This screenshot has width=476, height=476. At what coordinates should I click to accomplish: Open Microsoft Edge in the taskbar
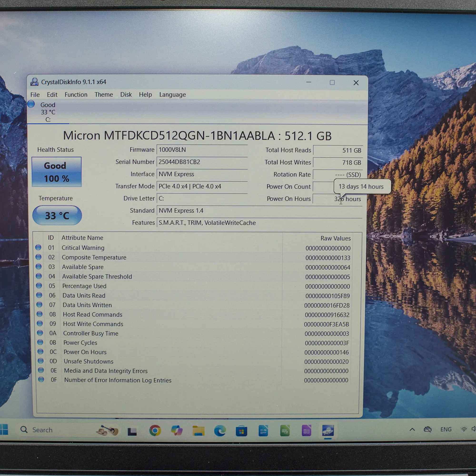[220, 431]
